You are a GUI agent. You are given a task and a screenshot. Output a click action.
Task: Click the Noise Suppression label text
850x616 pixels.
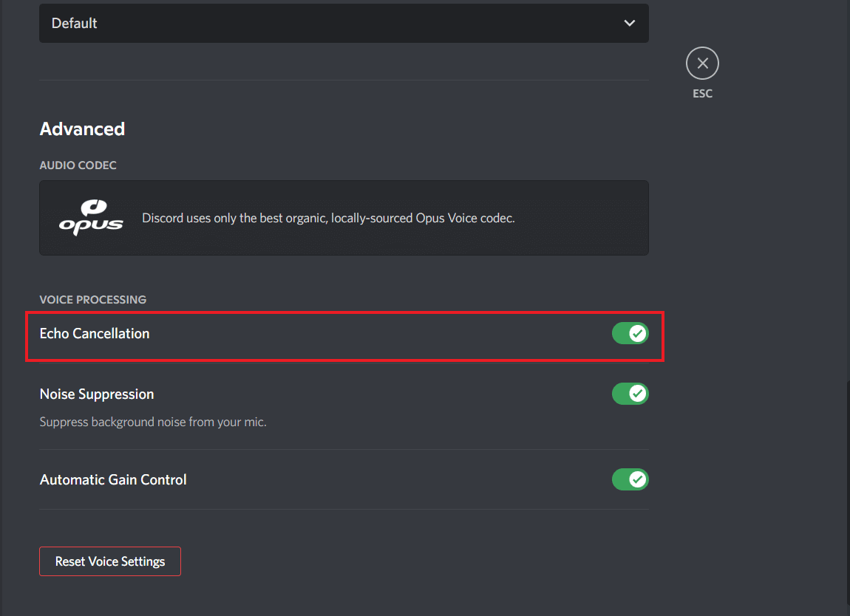pyautogui.click(x=97, y=394)
